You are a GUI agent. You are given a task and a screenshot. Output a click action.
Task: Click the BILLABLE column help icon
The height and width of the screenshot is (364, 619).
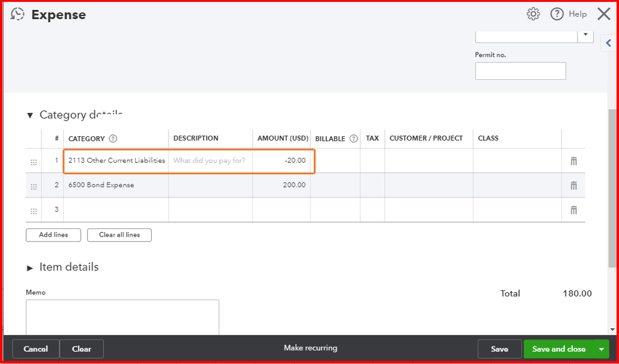(354, 139)
